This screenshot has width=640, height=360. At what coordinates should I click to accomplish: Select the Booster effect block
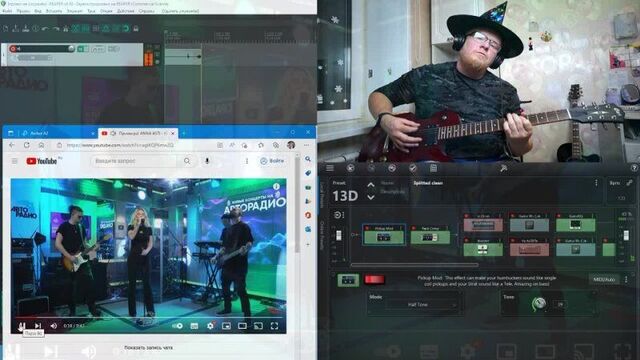pos(483,247)
